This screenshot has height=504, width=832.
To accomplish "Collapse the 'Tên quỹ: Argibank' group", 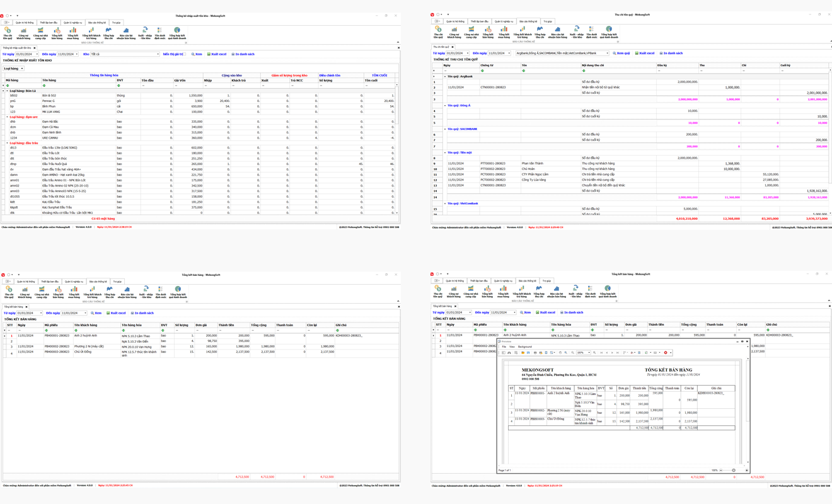I will (x=444, y=76).
